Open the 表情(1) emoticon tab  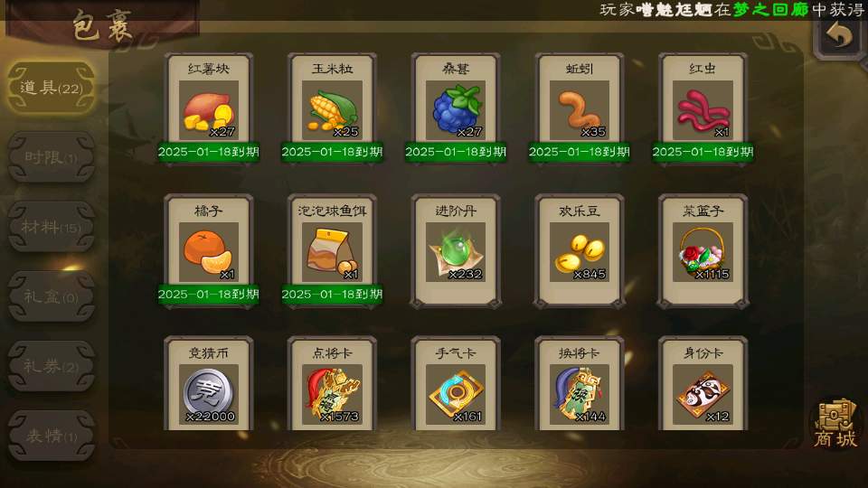51,436
